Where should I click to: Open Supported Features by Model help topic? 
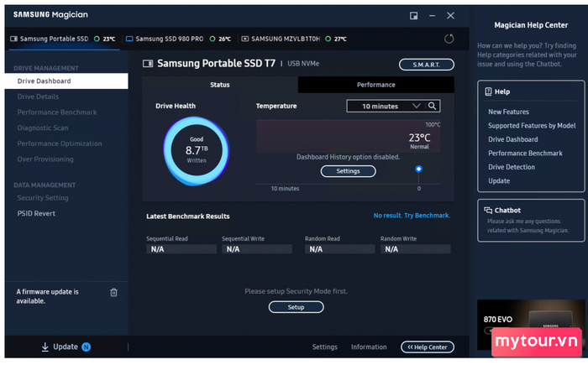click(532, 126)
